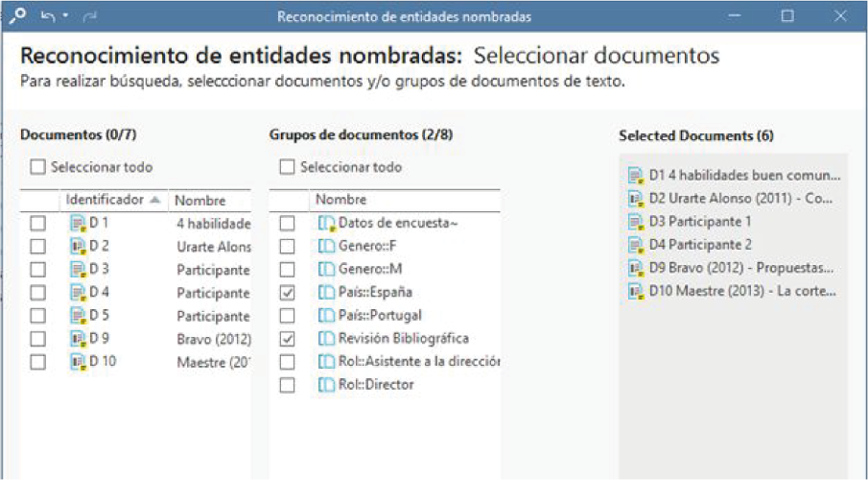Viewport: 868px width, 480px height.
Task: Enable Seleccionar todo under Grupos de documentos
Action: click(x=287, y=168)
